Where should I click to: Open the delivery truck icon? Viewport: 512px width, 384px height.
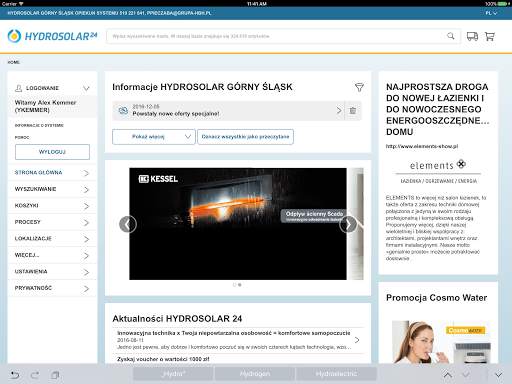pos(472,36)
